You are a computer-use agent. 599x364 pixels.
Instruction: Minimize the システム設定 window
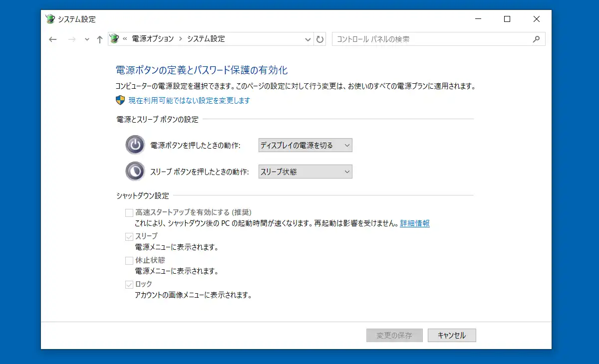pyautogui.click(x=478, y=19)
